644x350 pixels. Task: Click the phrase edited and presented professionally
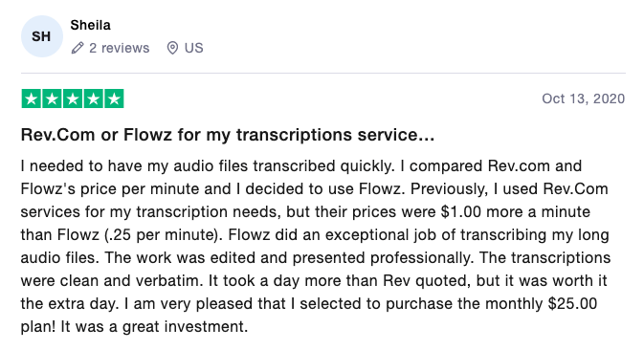point(342,258)
